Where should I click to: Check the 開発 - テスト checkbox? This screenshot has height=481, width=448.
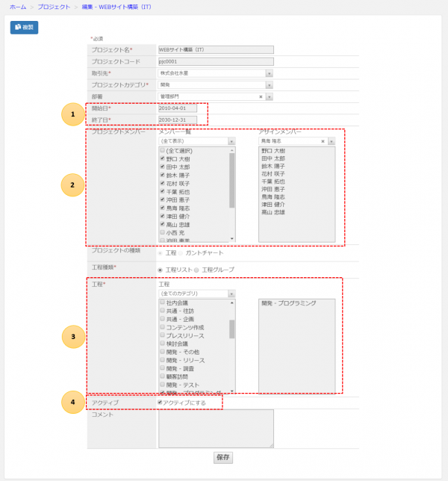163,385
